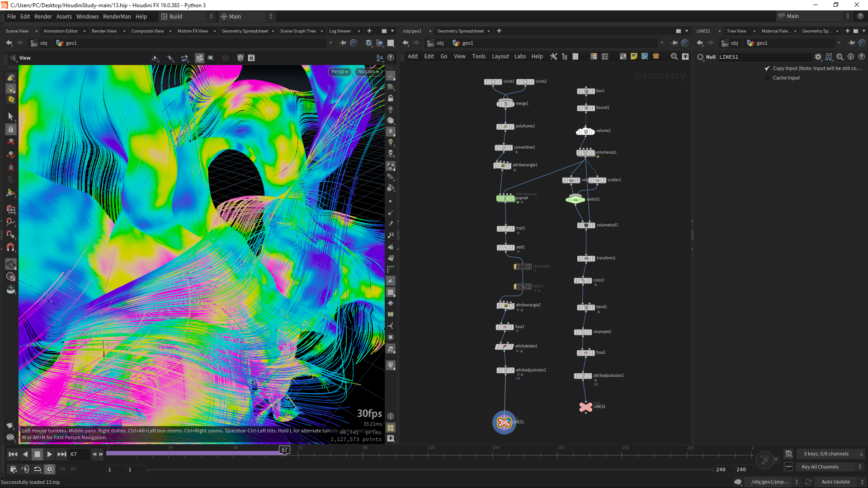Click the frame range slider bar

coord(429,469)
